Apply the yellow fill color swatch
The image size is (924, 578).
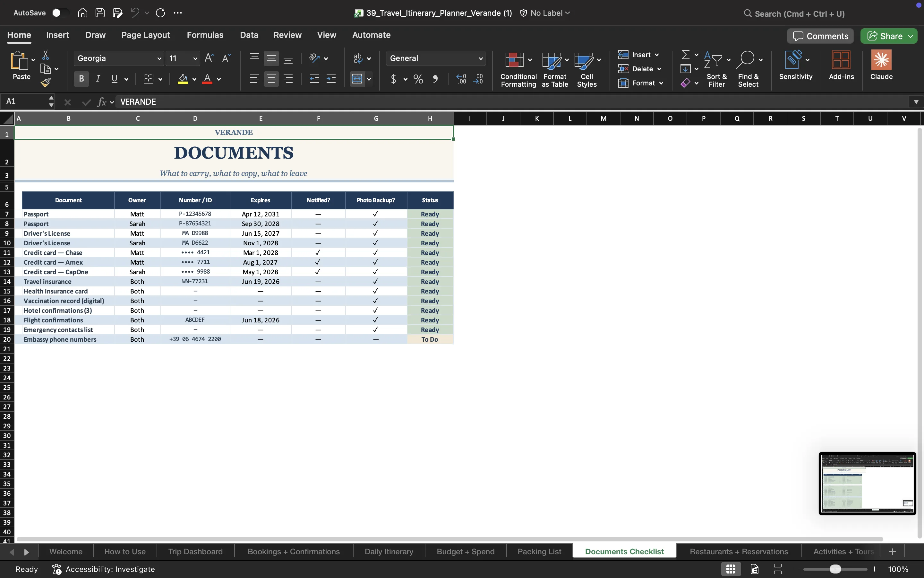(183, 79)
